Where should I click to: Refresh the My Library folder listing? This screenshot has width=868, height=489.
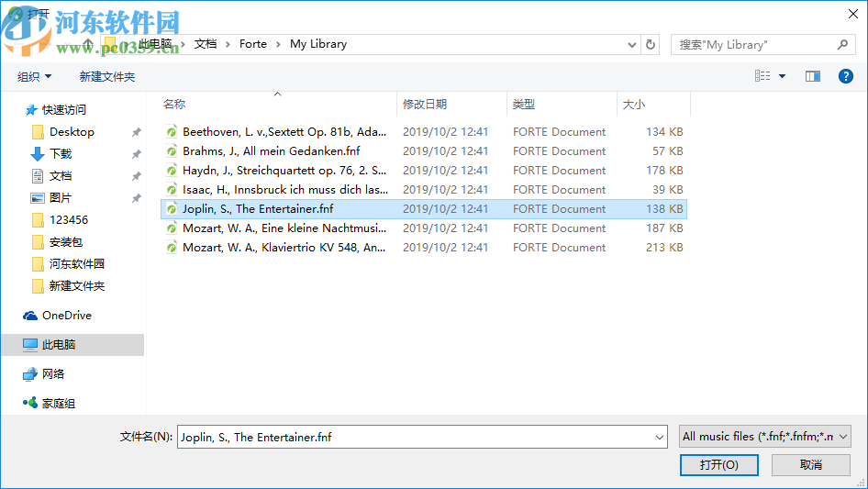[x=651, y=44]
